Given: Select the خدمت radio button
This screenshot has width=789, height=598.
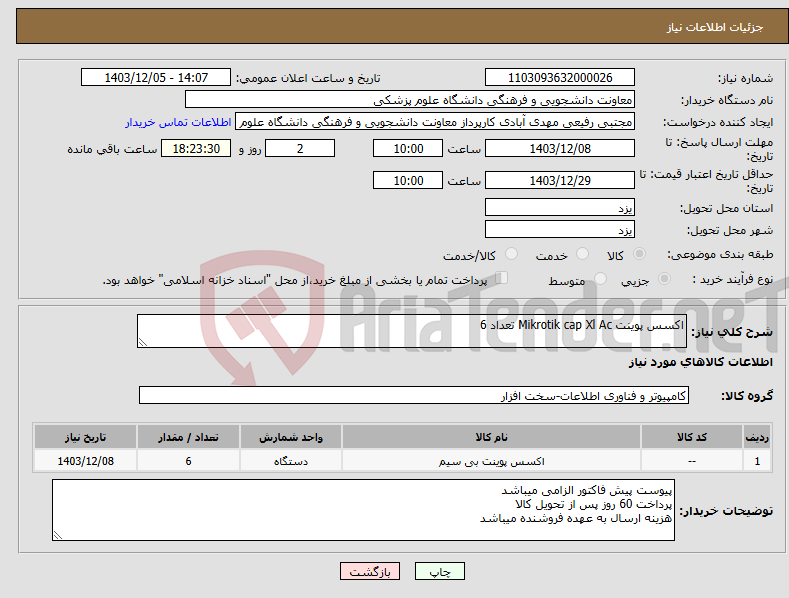Looking at the screenshot, I should tap(582, 254).
